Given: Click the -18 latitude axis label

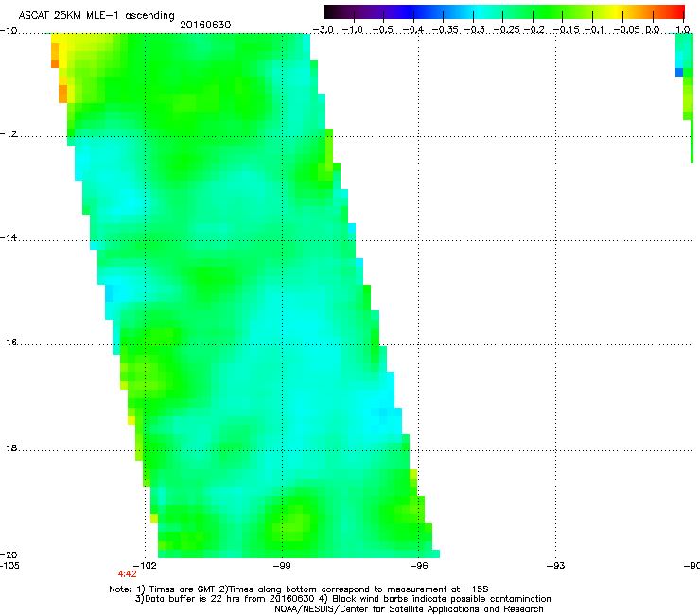Looking at the screenshot, I should tap(9, 448).
